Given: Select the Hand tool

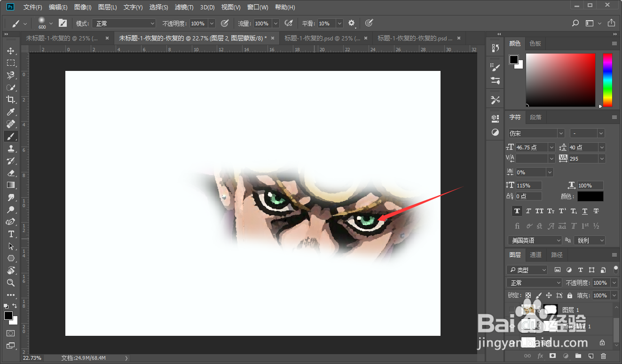Looking at the screenshot, I should pos(10,271).
